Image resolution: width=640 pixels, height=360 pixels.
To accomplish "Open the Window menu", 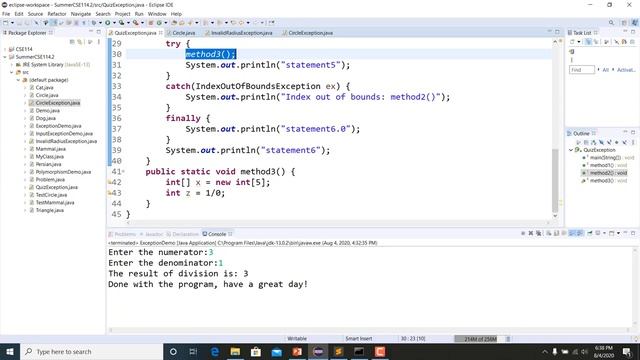I will point(157,14).
